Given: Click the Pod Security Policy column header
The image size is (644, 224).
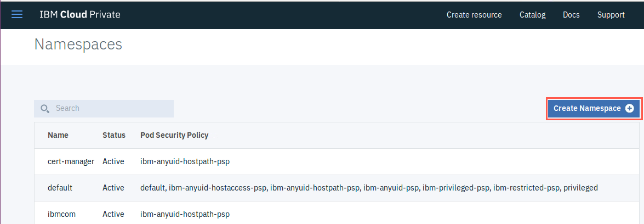Looking at the screenshot, I should pyautogui.click(x=174, y=135).
